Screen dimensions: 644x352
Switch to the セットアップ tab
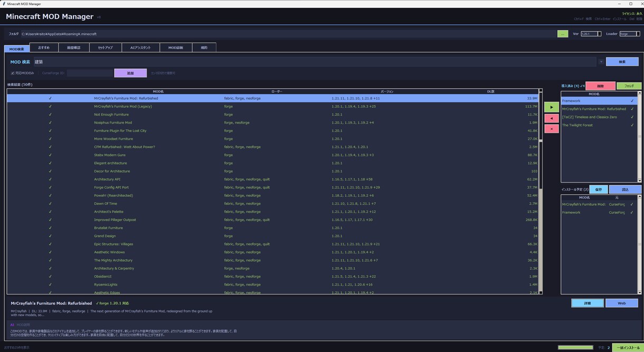point(105,47)
